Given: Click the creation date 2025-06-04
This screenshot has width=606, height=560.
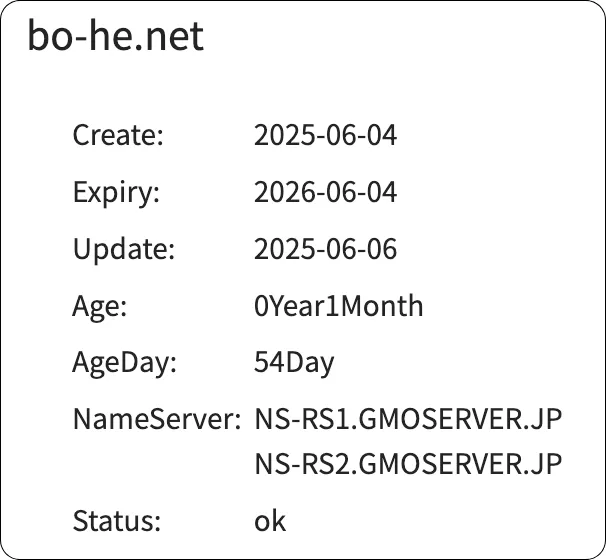Looking at the screenshot, I should pyautogui.click(x=325, y=135).
